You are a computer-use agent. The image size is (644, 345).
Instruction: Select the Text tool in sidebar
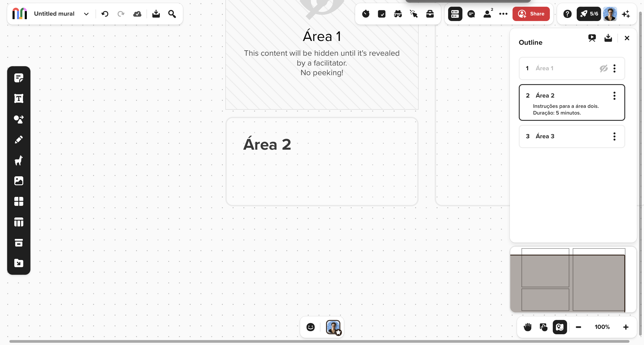(x=19, y=99)
